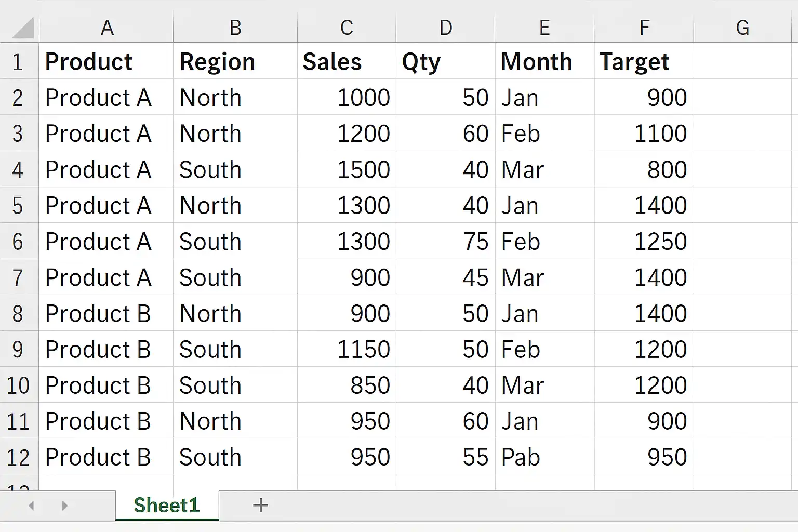The height and width of the screenshot is (532, 798).
Task: Click the Product header cell
Action: pos(106,61)
